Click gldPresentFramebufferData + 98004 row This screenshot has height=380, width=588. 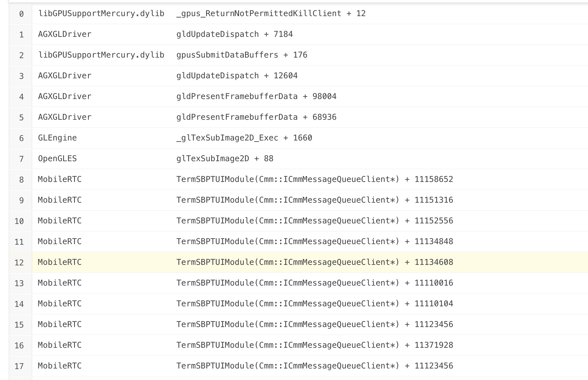coord(256,96)
